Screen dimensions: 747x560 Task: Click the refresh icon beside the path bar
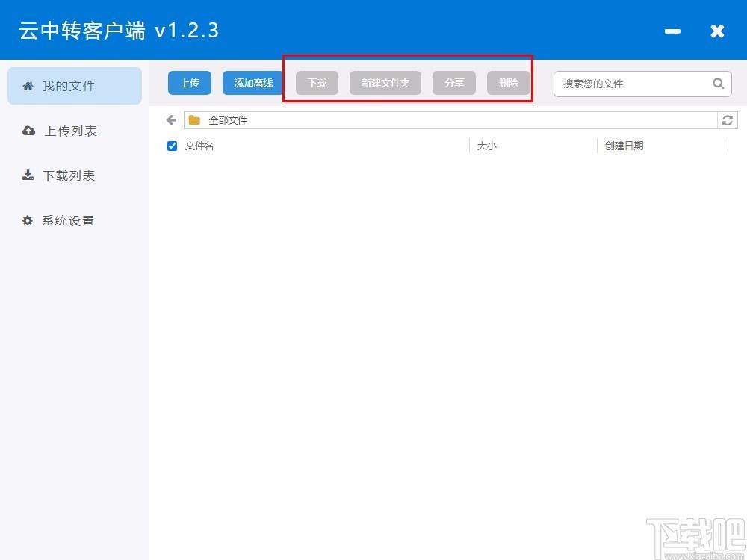(728, 120)
